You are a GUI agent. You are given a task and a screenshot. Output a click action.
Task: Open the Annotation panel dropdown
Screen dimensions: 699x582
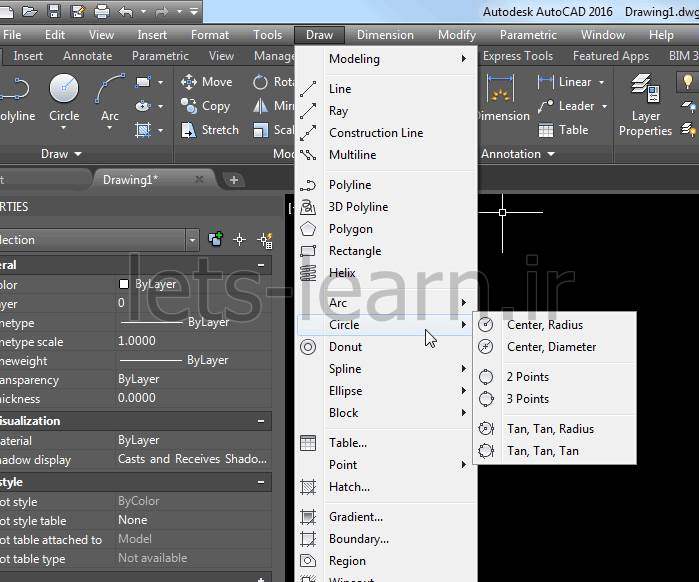[x=551, y=154]
